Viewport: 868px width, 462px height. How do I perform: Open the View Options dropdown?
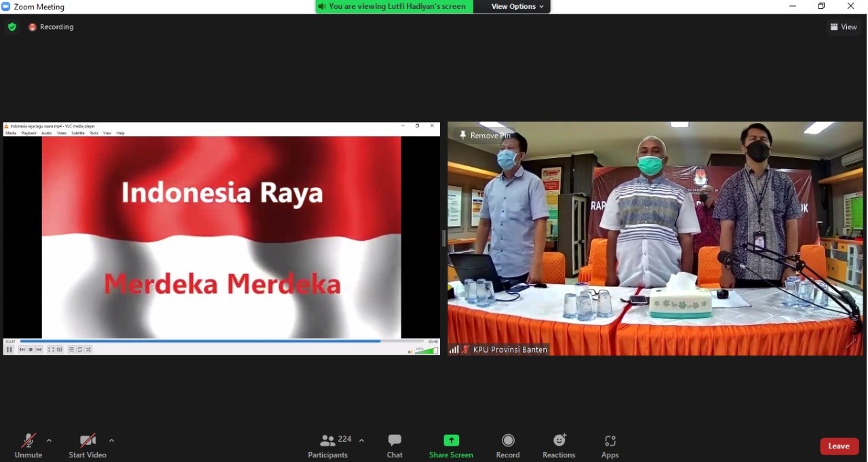pyautogui.click(x=517, y=6)
